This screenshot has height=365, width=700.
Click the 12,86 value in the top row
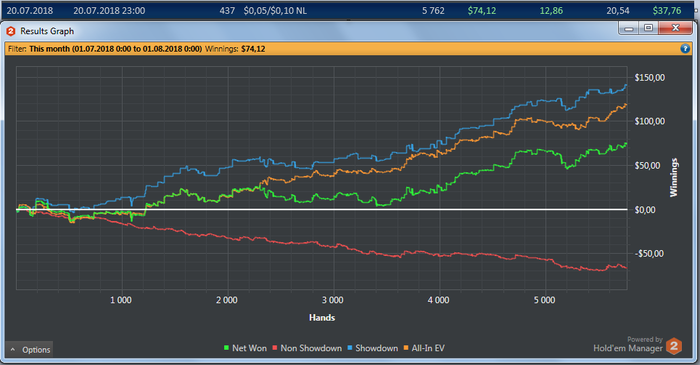pyautogui.click(x=551, y=11)
